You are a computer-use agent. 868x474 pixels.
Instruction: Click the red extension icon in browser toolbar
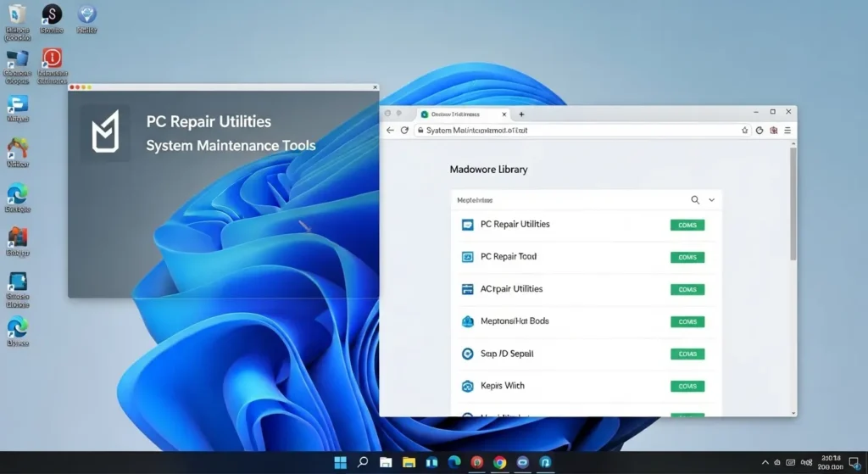[x=774, y=130]
